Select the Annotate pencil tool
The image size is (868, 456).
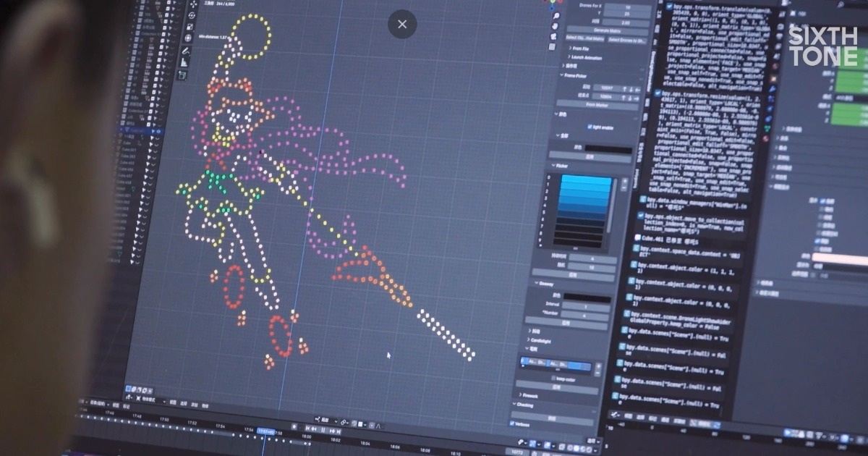click(x=185, y=51)
